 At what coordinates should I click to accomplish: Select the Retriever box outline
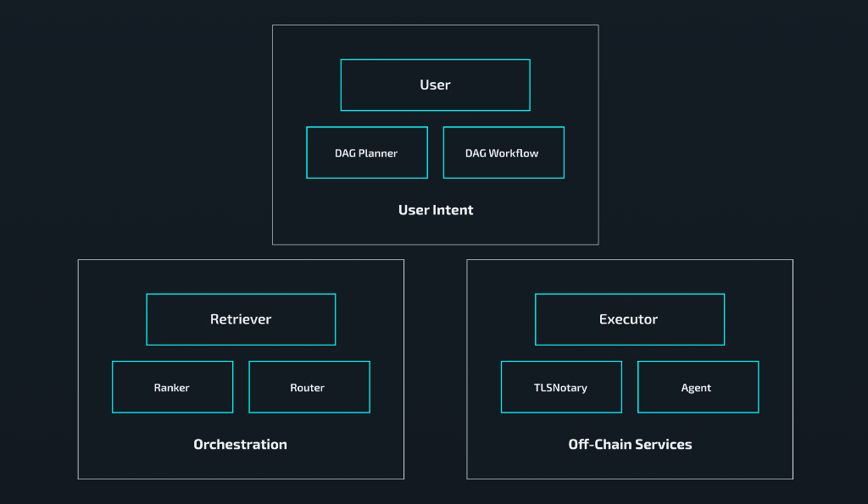tap(241, 295)
